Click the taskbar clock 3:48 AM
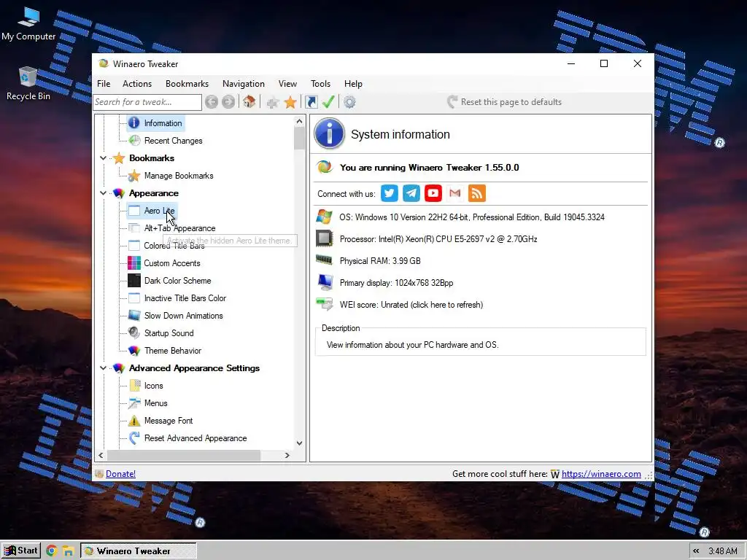Image resolution: width=747 pixels, height=560 pixels. (723, 551)
